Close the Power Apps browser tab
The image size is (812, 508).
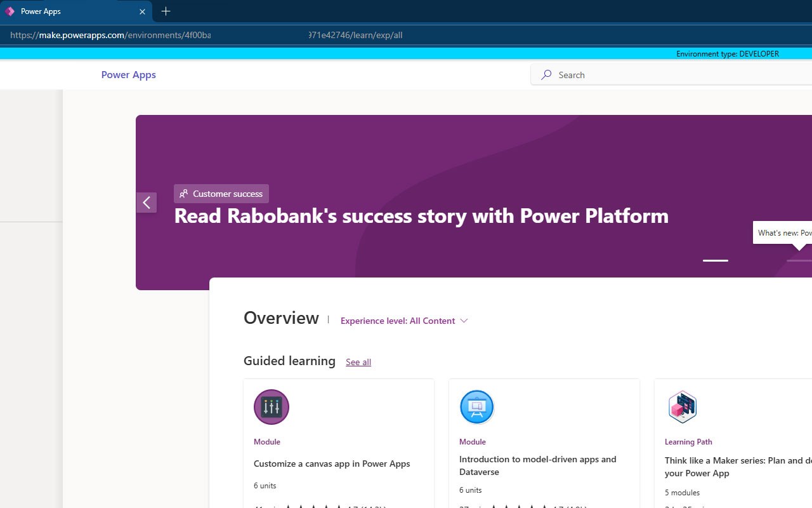142,11
